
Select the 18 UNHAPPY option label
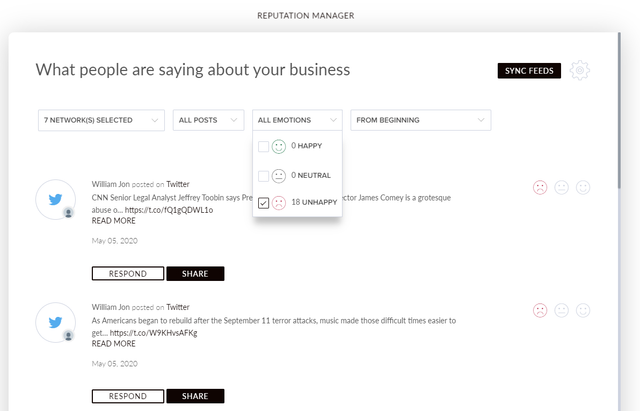[314, 202]
